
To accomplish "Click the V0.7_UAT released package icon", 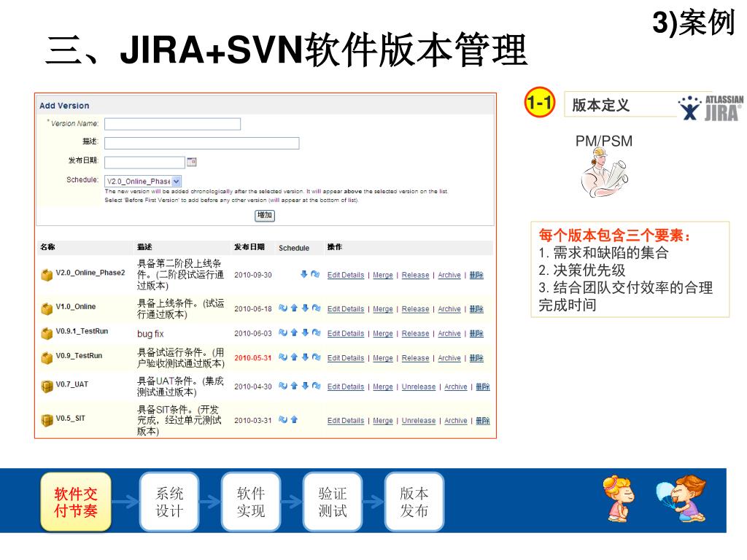I will [x=47, y=386].
